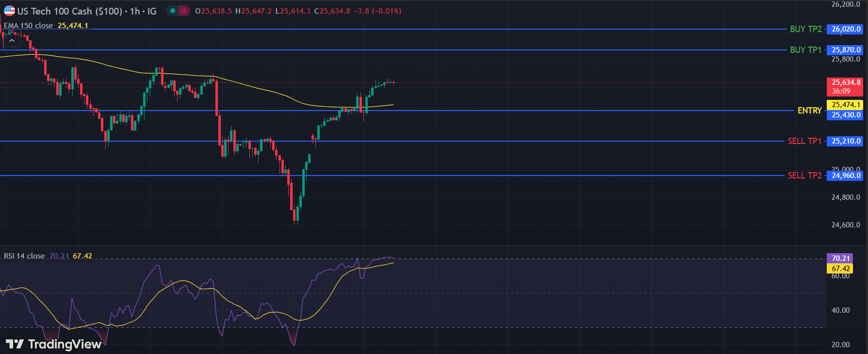Click the yellow EMA 25,474.1 price tag
The width and height of the screenshot is (868, 354).
point(845,105)
